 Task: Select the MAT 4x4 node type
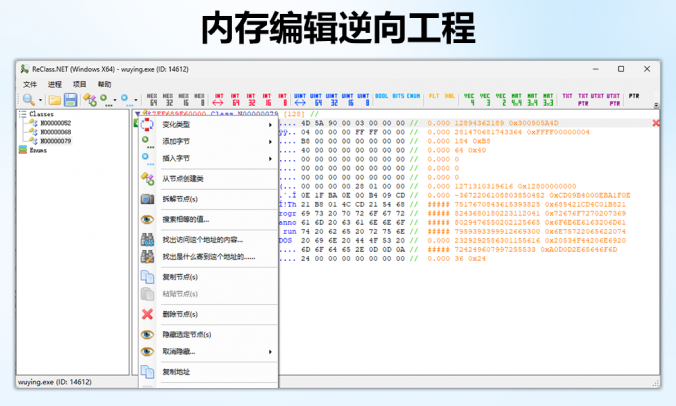pyautogui.click(x=516, y=100)
